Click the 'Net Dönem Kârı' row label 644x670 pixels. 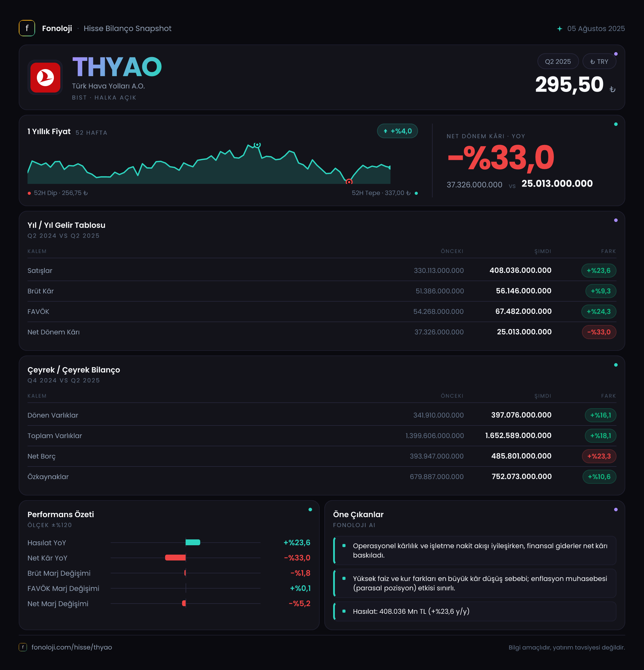[x=54, y=332]
